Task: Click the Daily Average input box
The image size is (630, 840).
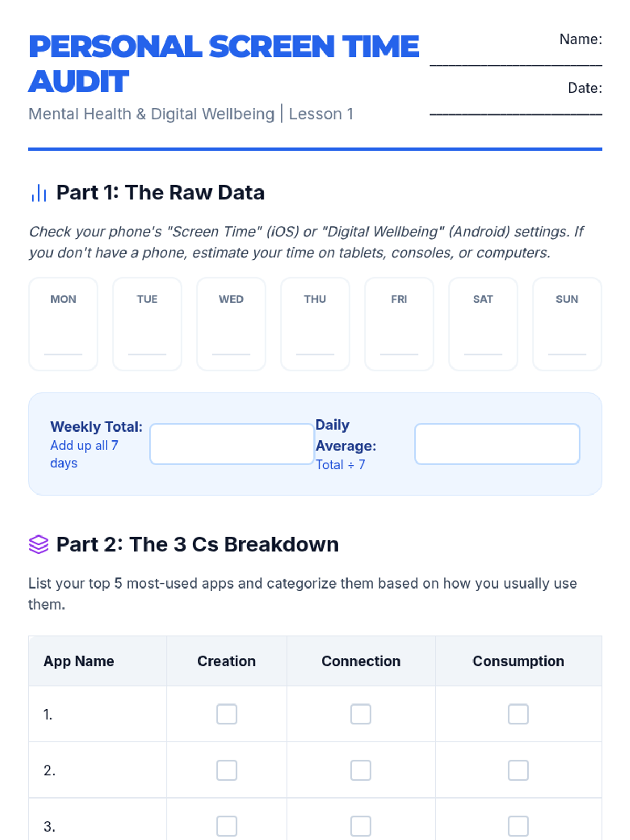Action: [497, 444]
